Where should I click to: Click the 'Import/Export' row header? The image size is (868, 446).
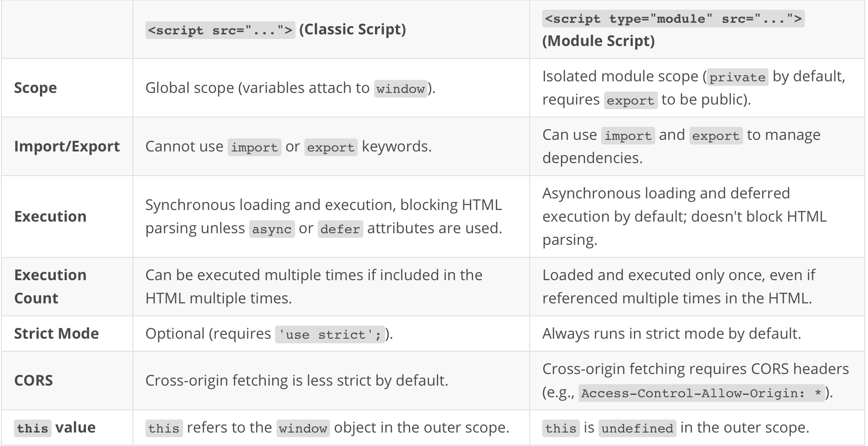[67, 146]
